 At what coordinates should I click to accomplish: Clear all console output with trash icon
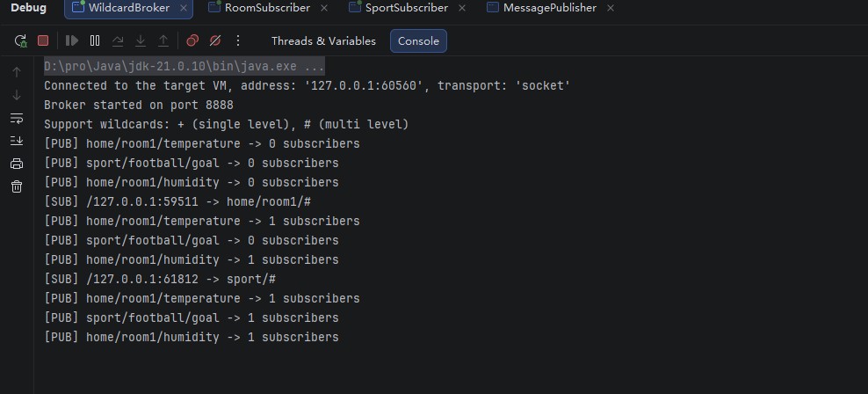17,186
